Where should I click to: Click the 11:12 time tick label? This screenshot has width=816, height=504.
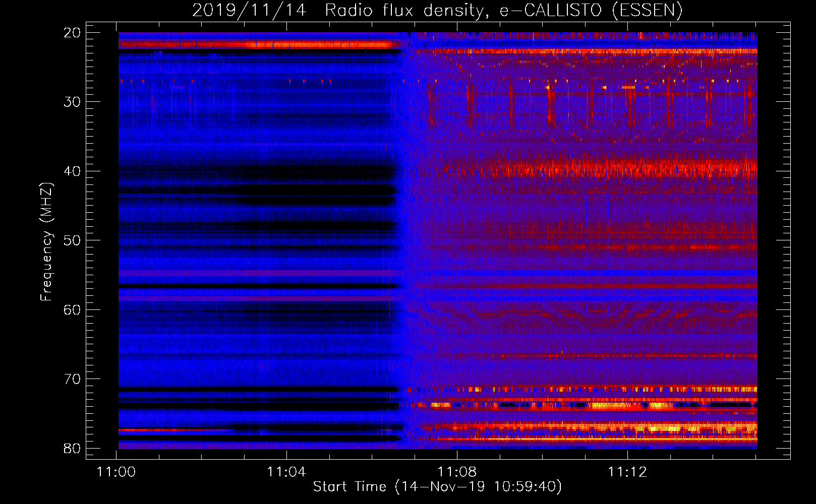pos(627,472)
